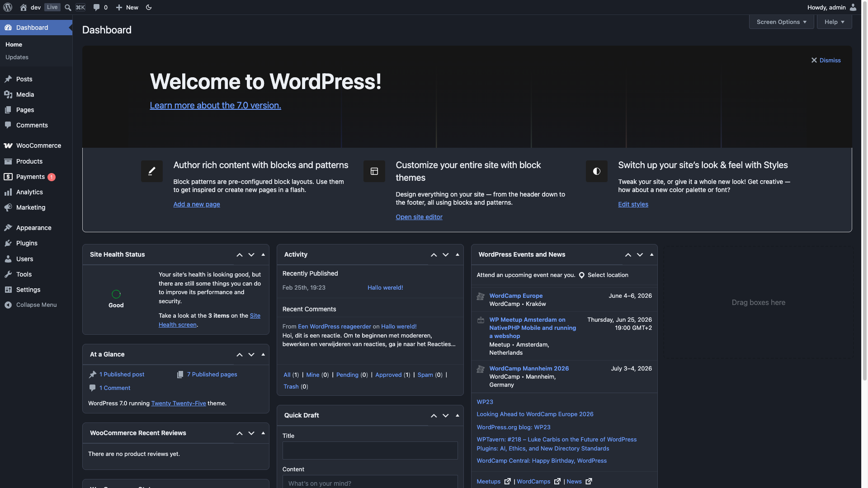Click the Styles half-circle icon
The width and height of the screenshot is (868, 488).
[x=597, y=171]
